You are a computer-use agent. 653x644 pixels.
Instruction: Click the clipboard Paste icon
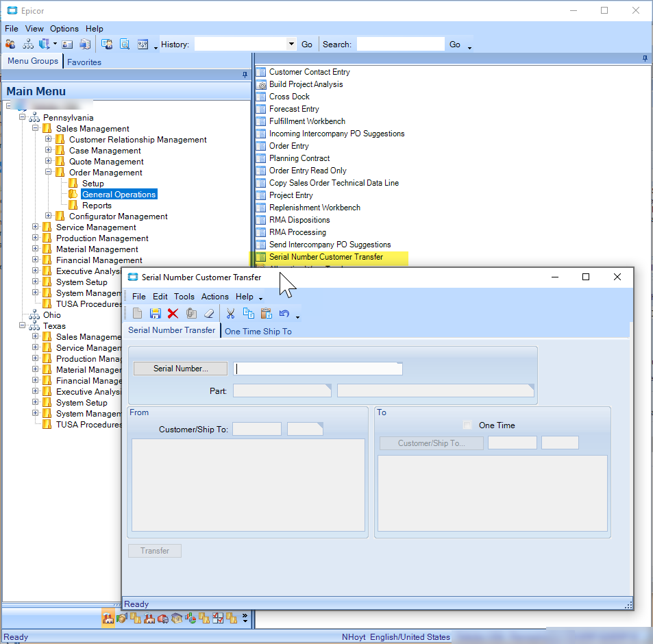click(267, 314)
